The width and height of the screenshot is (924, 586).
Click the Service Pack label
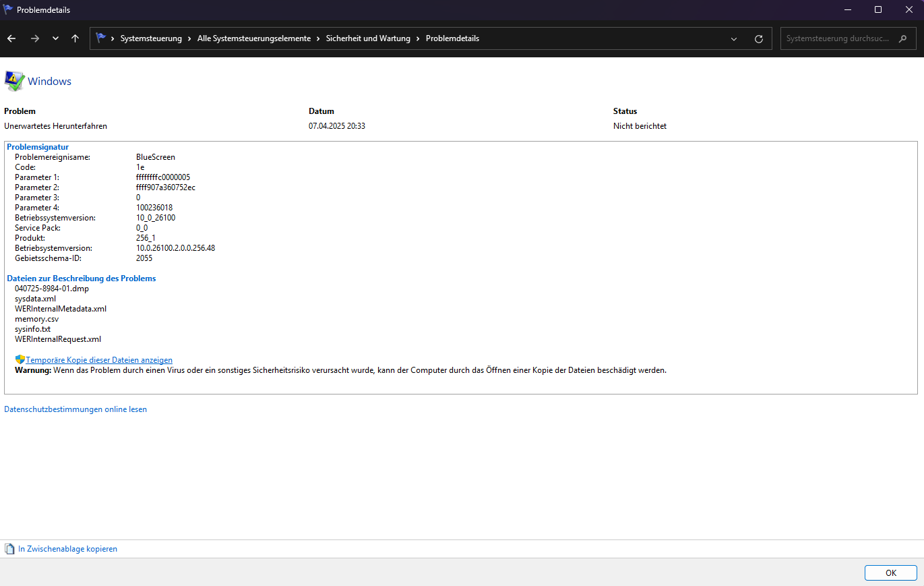click(37, 228)
